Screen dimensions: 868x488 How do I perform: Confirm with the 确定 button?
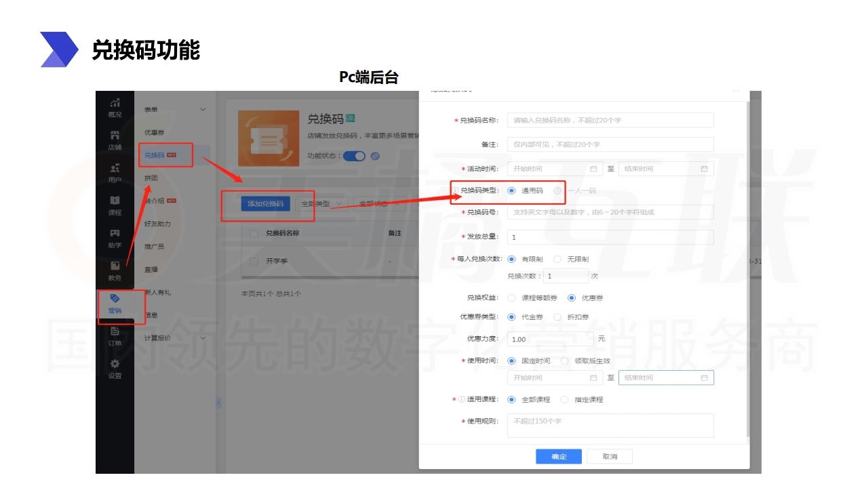(x=559, y=456)
